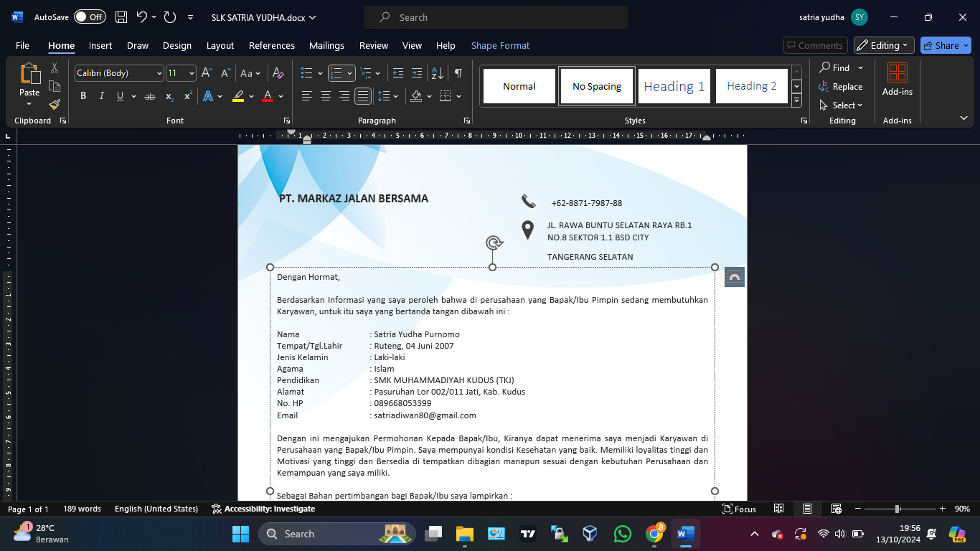
Task: Click the Windows Start button
Action: click(240, 534)
